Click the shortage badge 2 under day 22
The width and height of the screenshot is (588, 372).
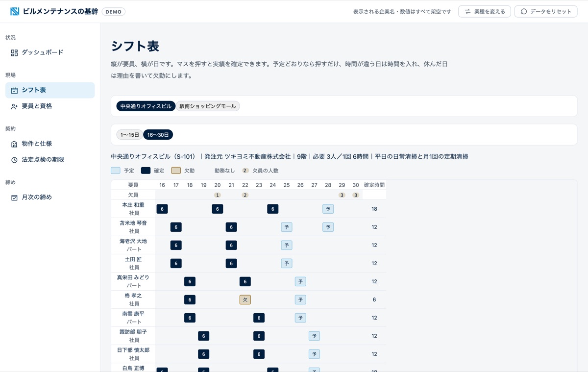245,195
